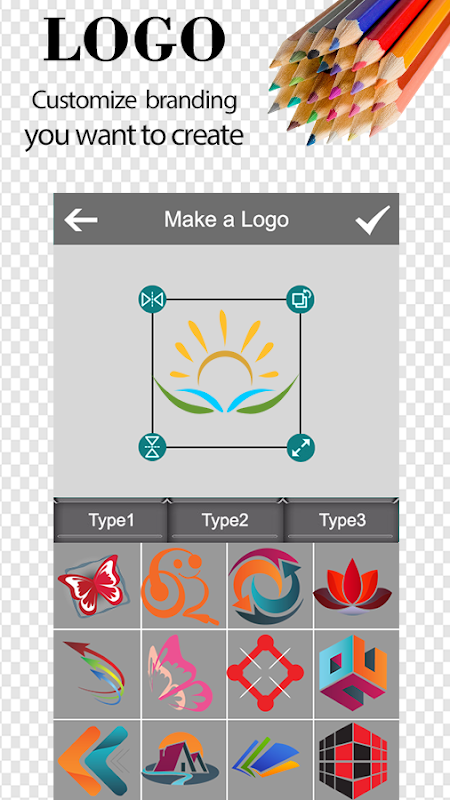Flip logo horizontally using top-left handle
The height and width of the screenshot is (800, 450).
coord(153,299)
